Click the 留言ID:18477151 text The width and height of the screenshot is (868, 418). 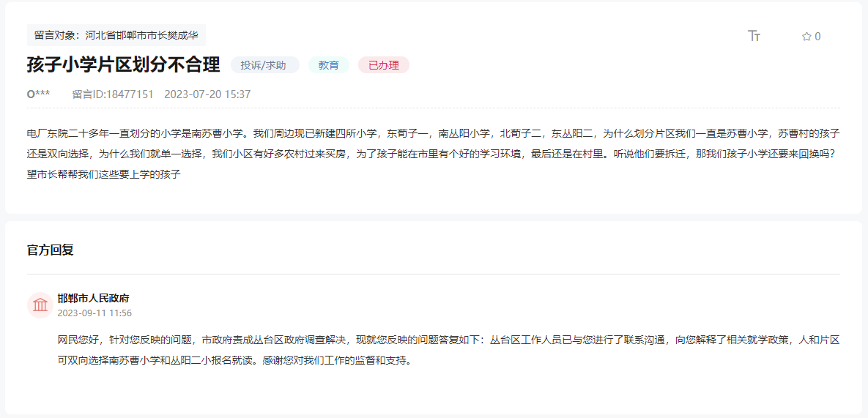pos(113,94)
